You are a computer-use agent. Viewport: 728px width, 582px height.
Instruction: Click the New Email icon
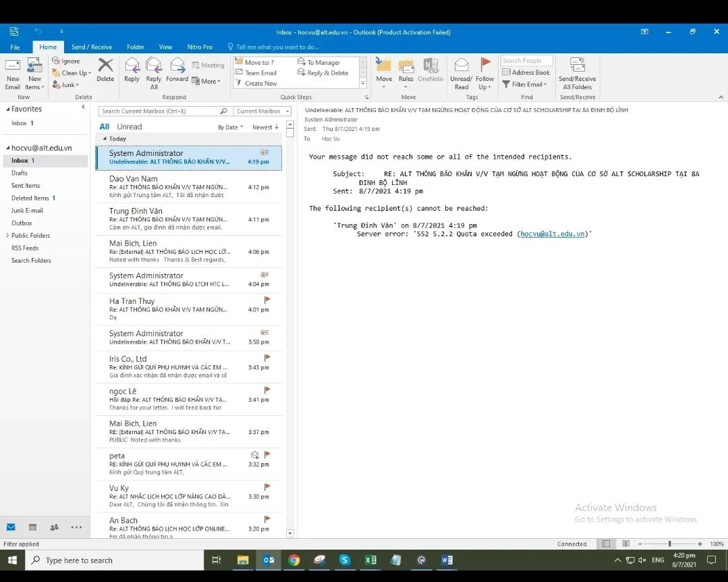(13, 65)
